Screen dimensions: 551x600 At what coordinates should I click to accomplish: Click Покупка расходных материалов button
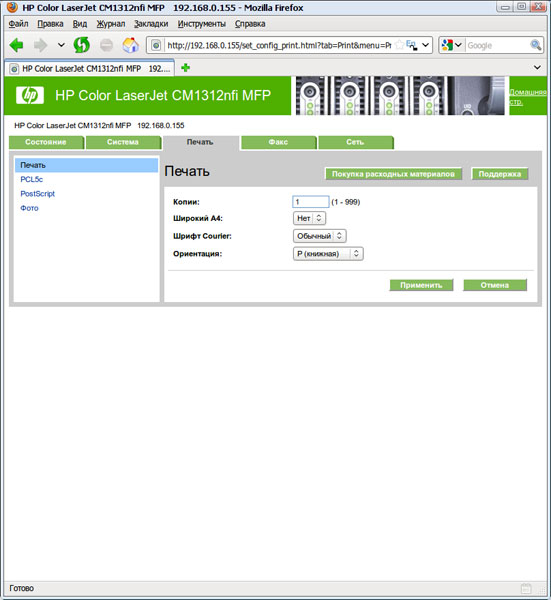tap(393, 174)
